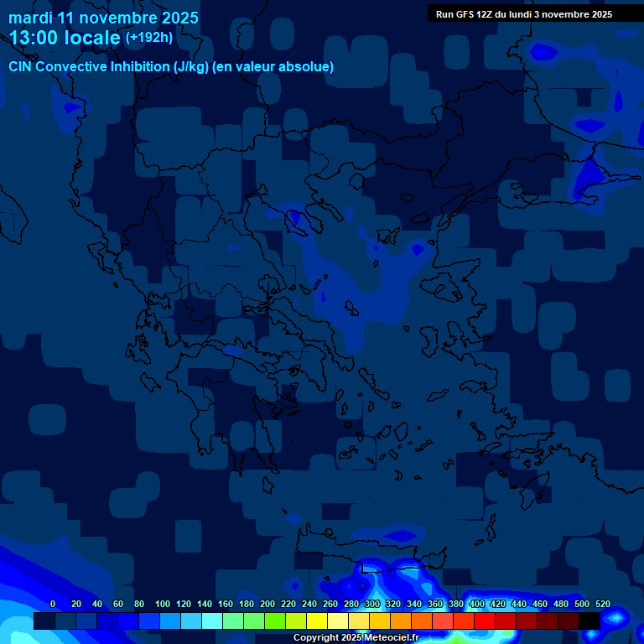
Task: Click the 520 value on the legend scale
Action: coord(602,604)
